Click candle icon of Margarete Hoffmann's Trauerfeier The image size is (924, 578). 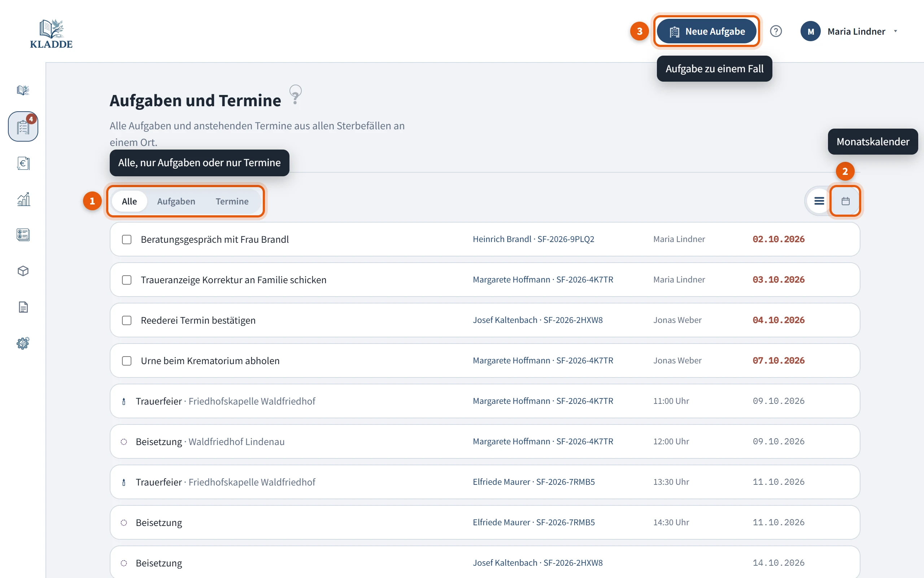(124, 401)
